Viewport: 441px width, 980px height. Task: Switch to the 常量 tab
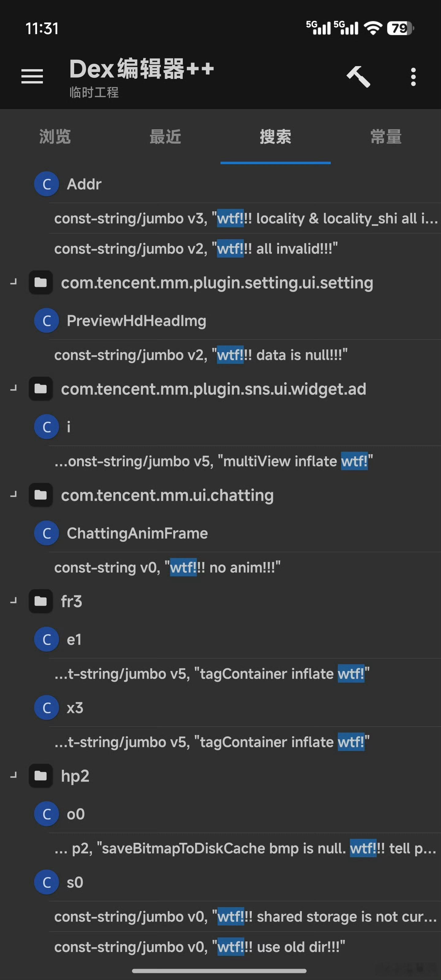386,137
